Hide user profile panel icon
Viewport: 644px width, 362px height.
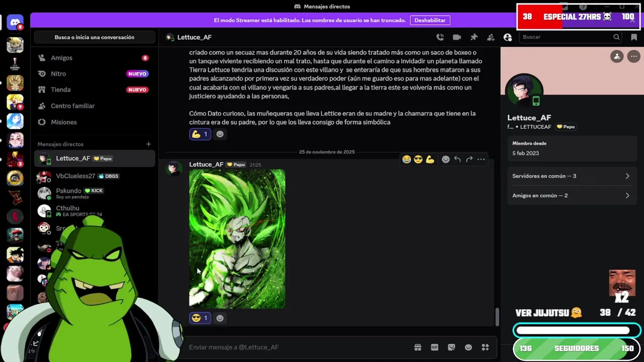coord(508,37)
